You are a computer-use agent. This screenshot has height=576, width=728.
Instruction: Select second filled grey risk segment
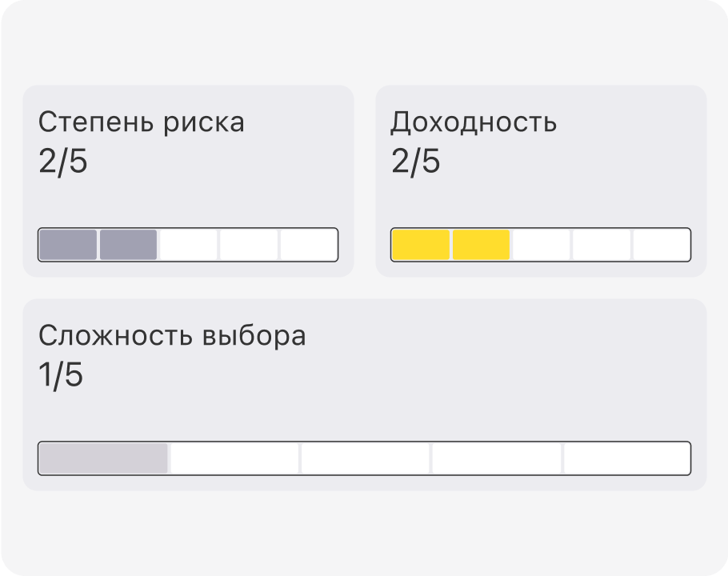click(128, 245)
